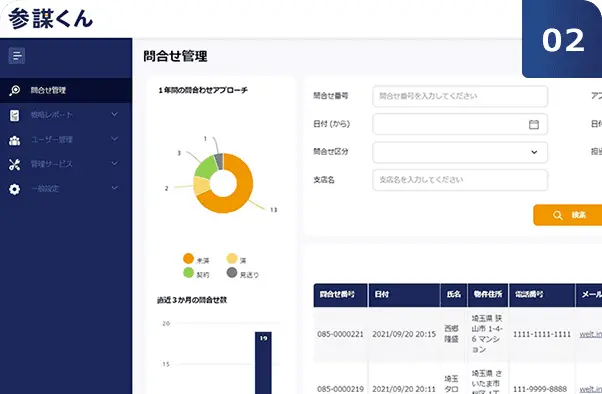The width and height of the screenshot is (602, 394).
Task: Sort by 氏名 column header
Action: point(454,295)
